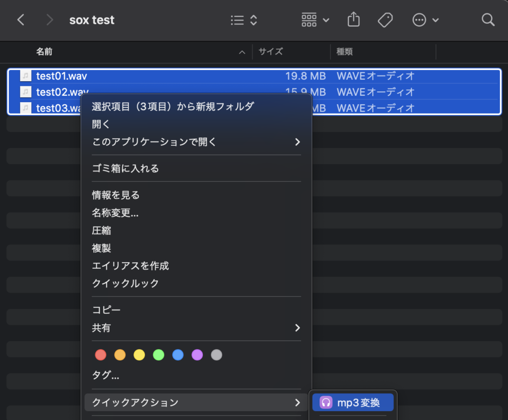
Task: Click the forward navigation arrow
Action: pyautogui.click(x=49, y=20)
